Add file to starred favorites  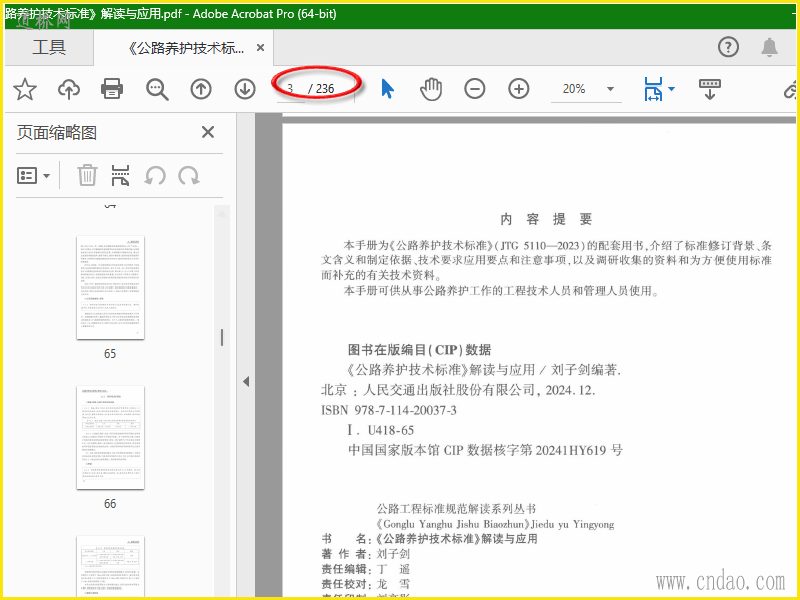24,89
